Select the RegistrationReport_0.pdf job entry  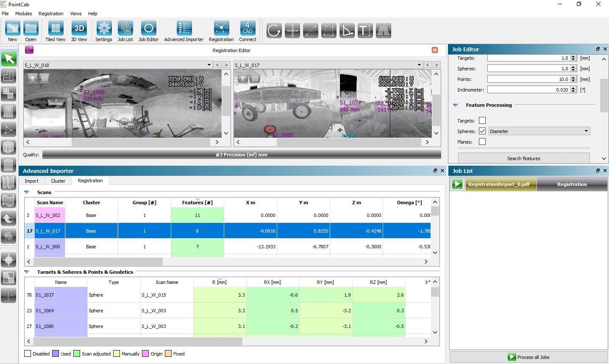(x=501, y=185)
